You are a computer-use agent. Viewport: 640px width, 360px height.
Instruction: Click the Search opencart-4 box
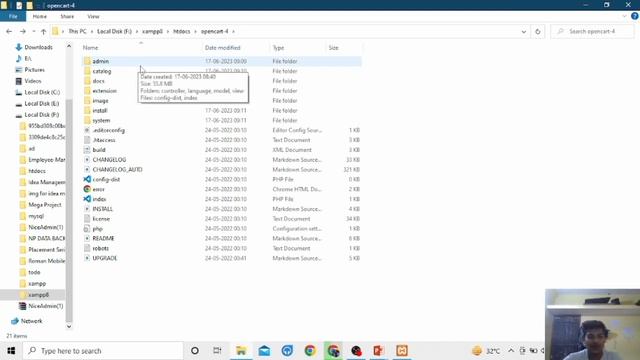(x=592, y=31)
